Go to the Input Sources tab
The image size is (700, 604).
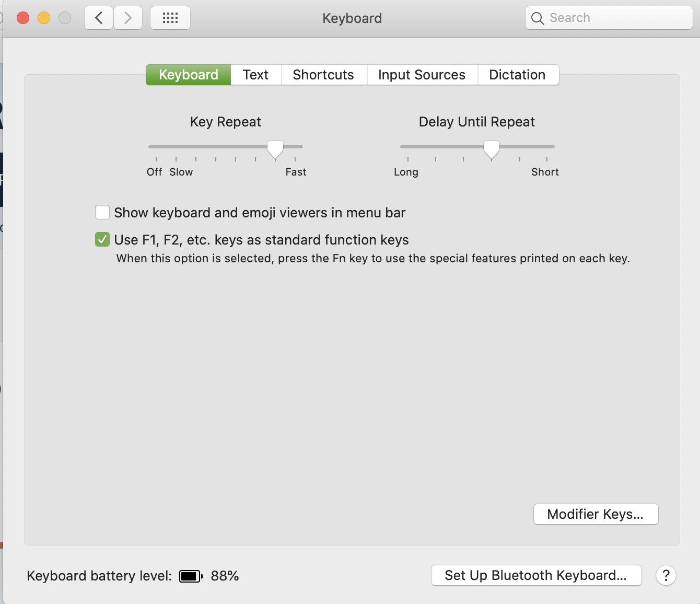click(422, 75)
